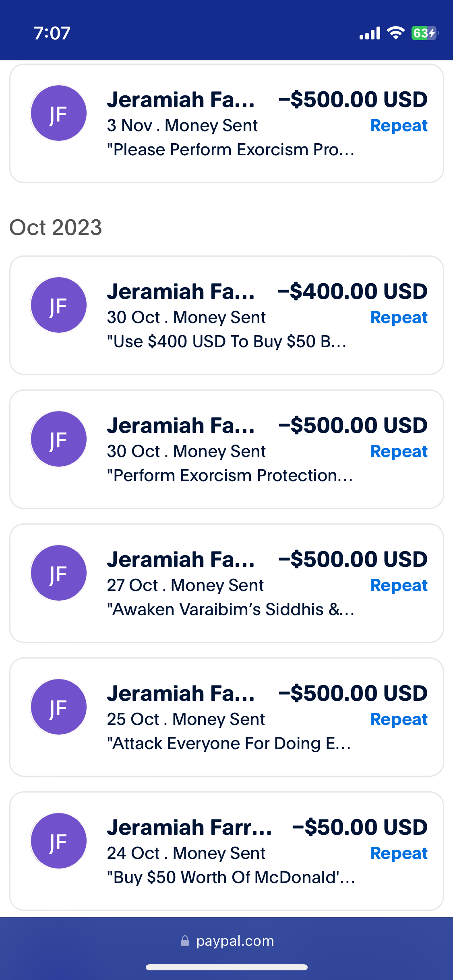Repeat the 30 Oct $500.00 payment
This screenshot has width=453, height=980.
pyautogui.click(x=399, y=451)
